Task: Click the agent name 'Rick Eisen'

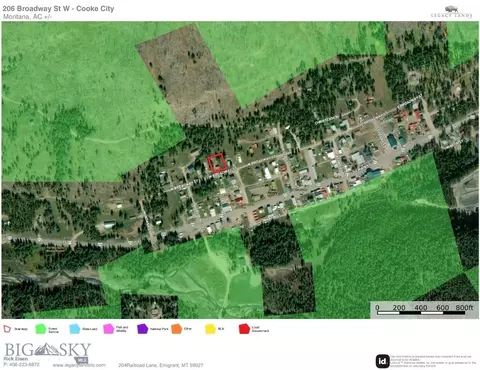Action: (x=16, y=359)
